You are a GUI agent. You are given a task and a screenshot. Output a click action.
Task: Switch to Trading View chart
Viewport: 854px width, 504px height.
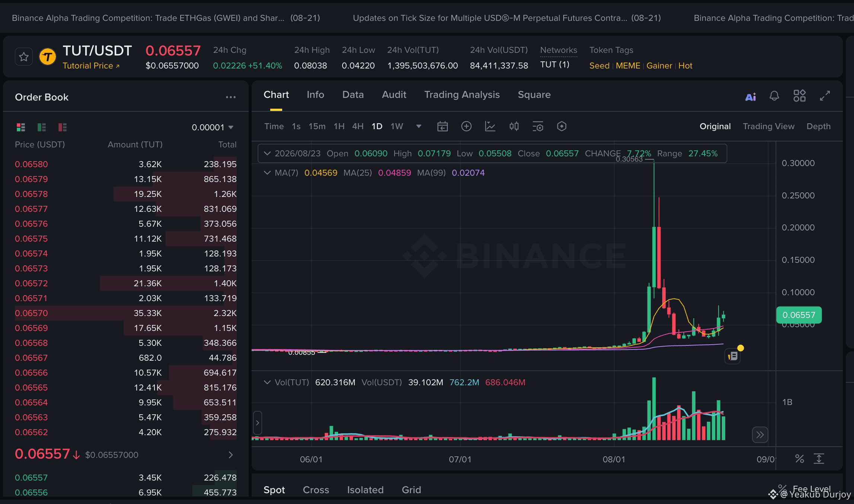click(x=769, y=127)
